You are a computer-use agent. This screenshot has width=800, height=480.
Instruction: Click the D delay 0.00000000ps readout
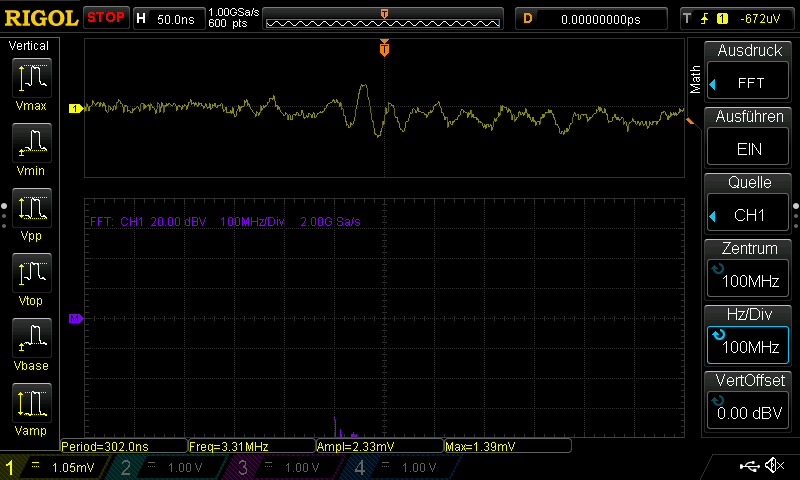[x=591, y=19]
